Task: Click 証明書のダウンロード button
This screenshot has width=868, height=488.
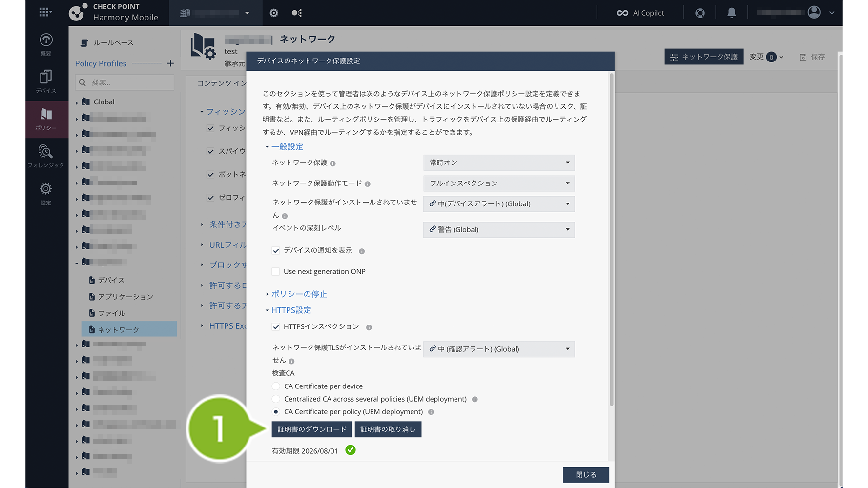Action: [x=312, y=429]
